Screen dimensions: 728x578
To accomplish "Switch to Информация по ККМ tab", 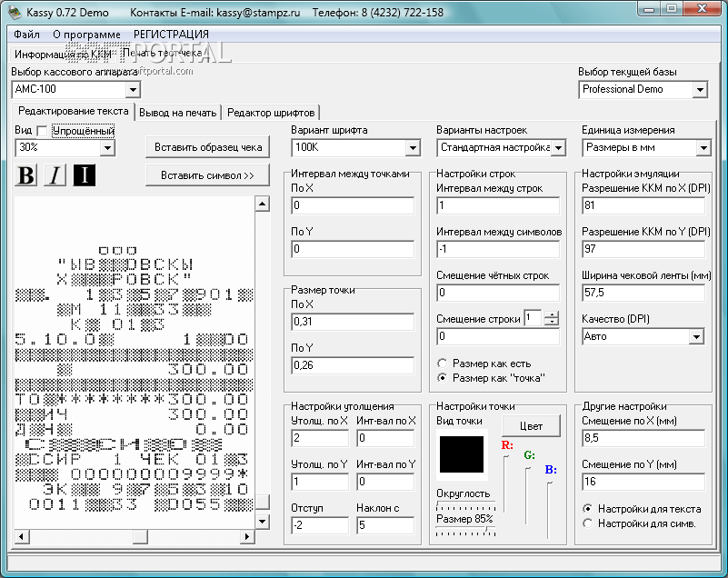I will click(x=63, y=55).
